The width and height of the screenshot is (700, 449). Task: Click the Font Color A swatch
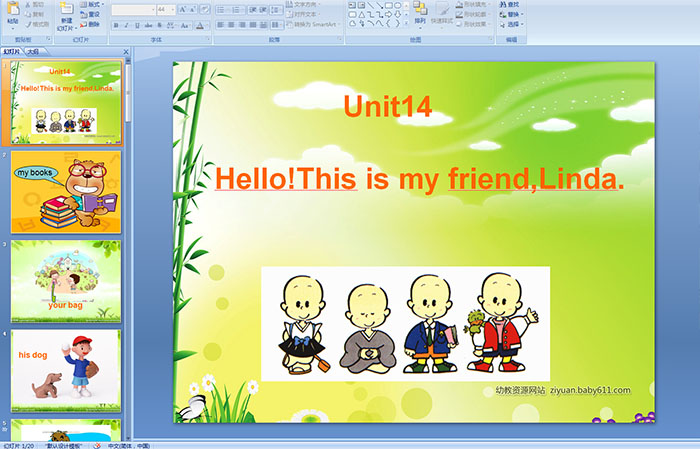coord(200,25)
